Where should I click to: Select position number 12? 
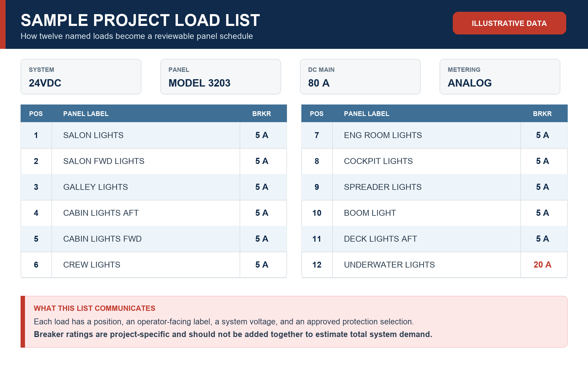(317, 265)
